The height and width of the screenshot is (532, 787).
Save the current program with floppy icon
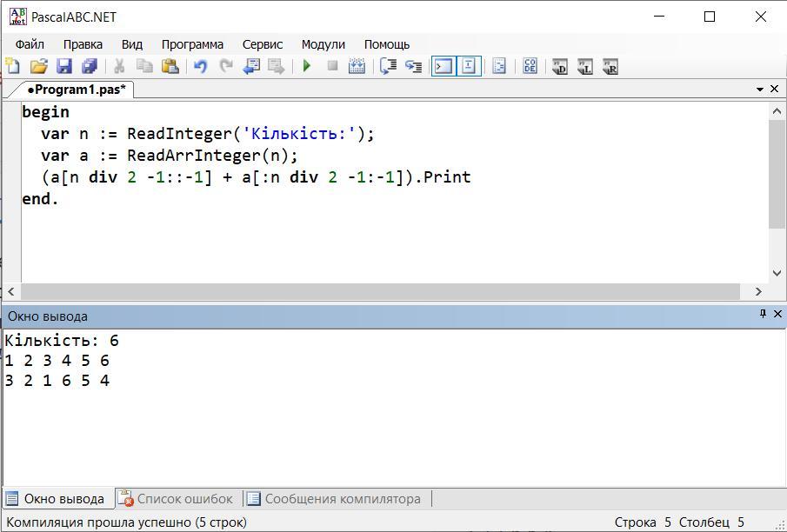[64, 66]
